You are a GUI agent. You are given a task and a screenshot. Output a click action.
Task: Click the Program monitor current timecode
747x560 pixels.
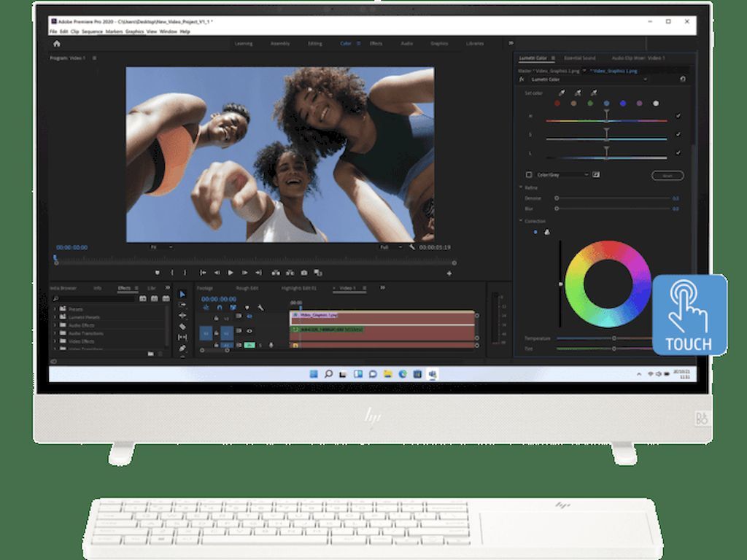click(x=72, y=248)
